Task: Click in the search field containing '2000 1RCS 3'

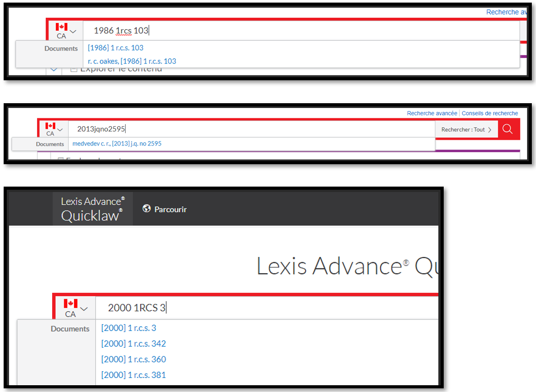Action: pos(266,308)
